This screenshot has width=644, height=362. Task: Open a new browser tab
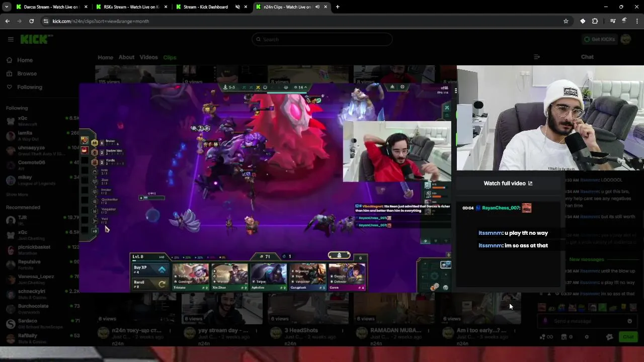click(338, 7)
